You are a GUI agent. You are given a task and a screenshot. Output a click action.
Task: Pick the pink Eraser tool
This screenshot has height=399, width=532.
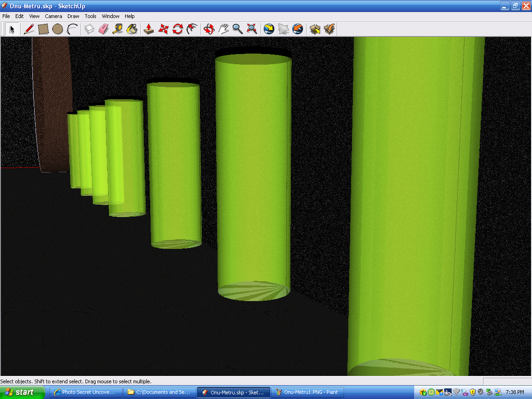click(x=103, y=29)
